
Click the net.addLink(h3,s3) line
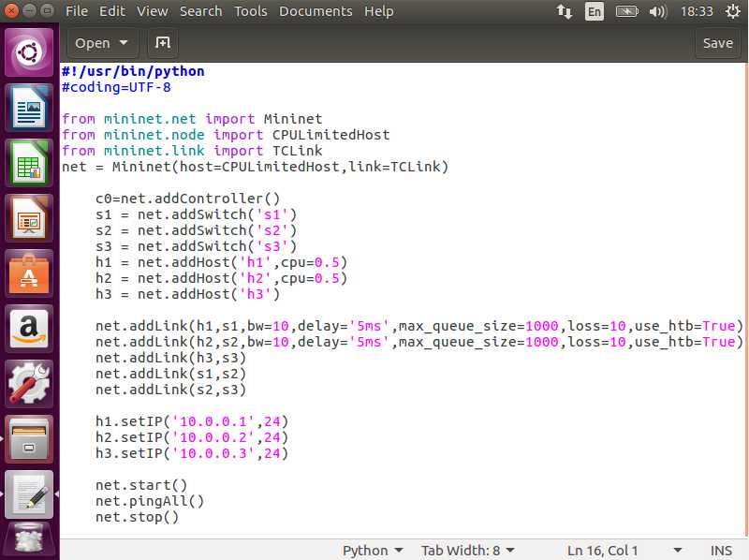tap(170, 358)
